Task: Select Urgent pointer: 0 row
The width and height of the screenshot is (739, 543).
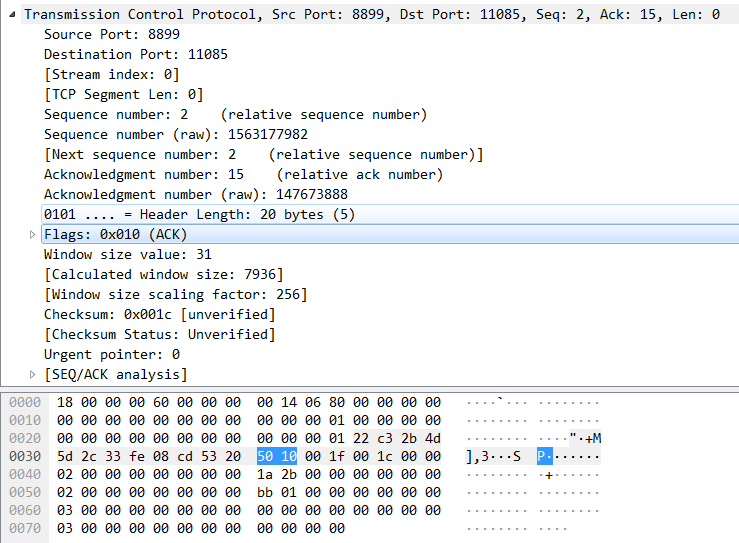Action: [112, 354]
